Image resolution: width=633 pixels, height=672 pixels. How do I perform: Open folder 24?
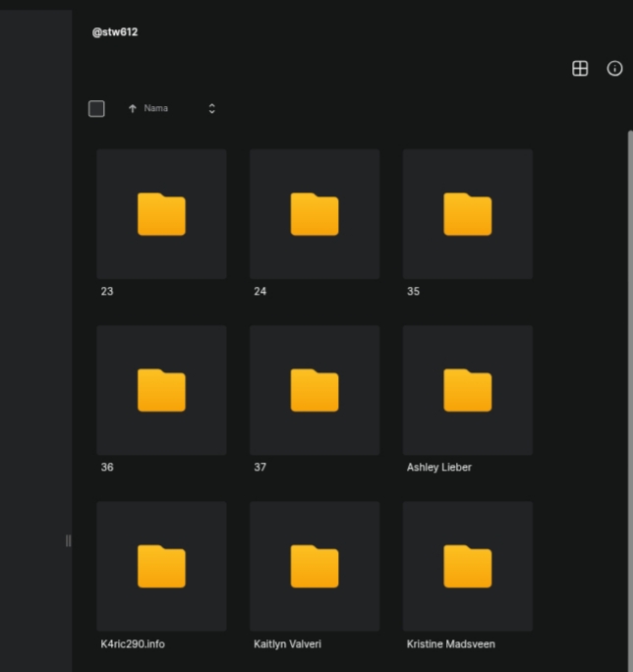tap(315, 214)
